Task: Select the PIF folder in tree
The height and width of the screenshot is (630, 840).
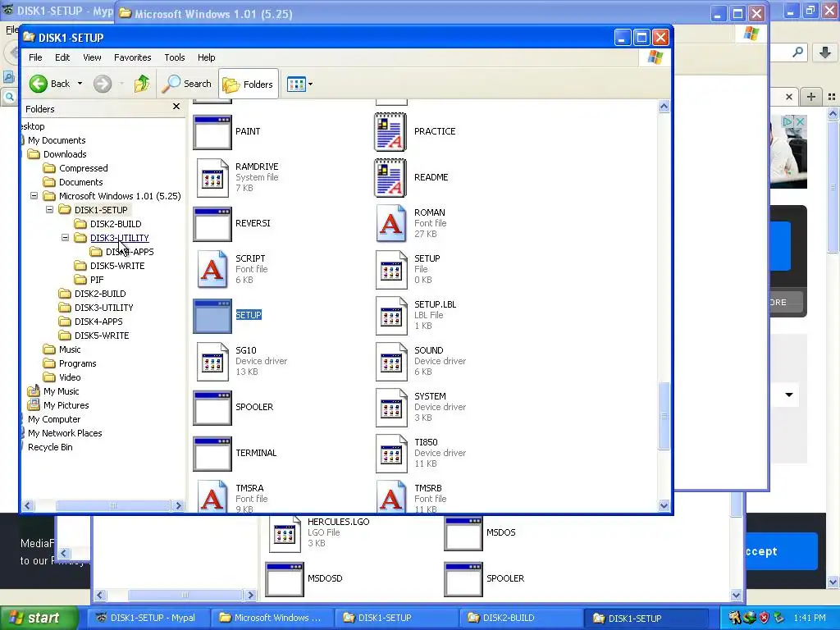Action: 97,280
